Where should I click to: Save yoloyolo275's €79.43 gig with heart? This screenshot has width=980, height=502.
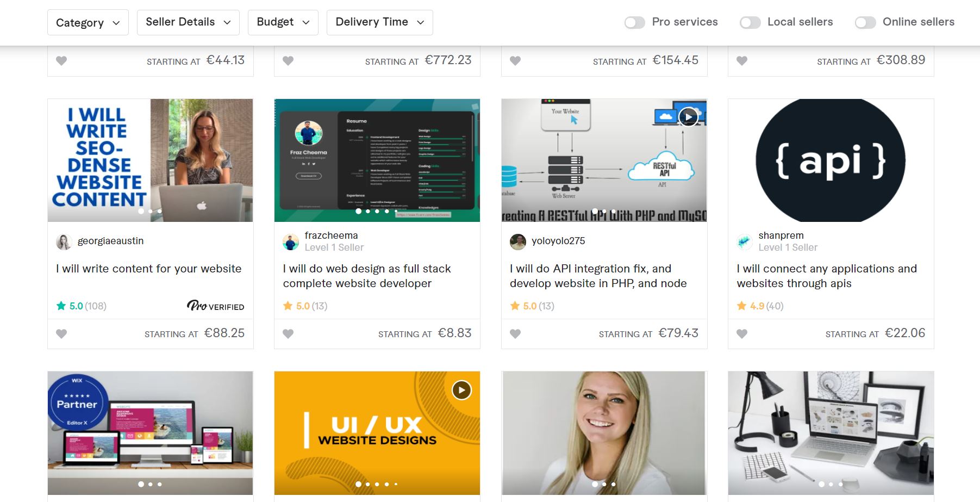(x=515, y=334)
